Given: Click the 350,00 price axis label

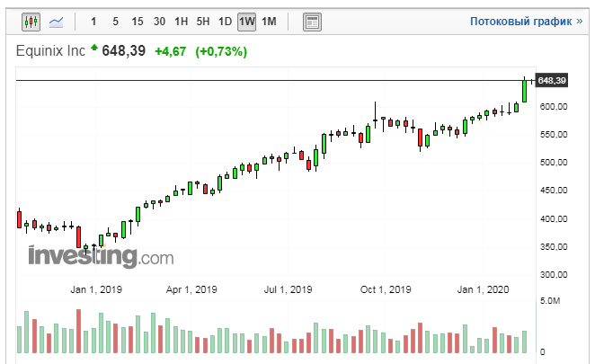Looking at the screenshot, I should pos(554,247).
